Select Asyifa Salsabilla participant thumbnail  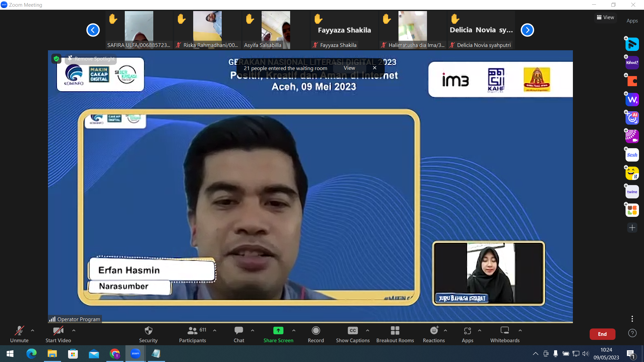(x=276, y=30)
